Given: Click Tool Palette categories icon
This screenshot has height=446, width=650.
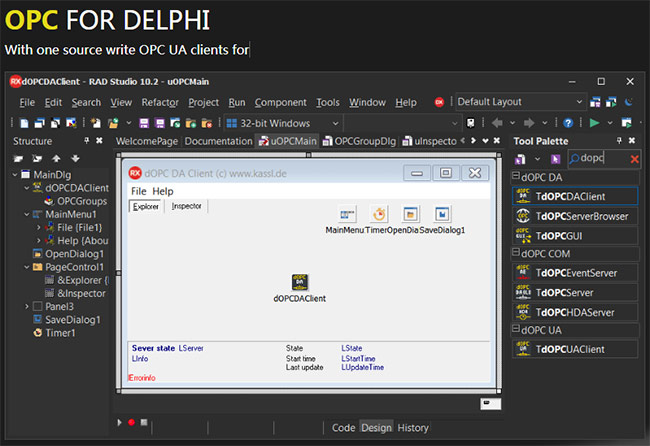Looking at the screenshot, I should 520,159.
